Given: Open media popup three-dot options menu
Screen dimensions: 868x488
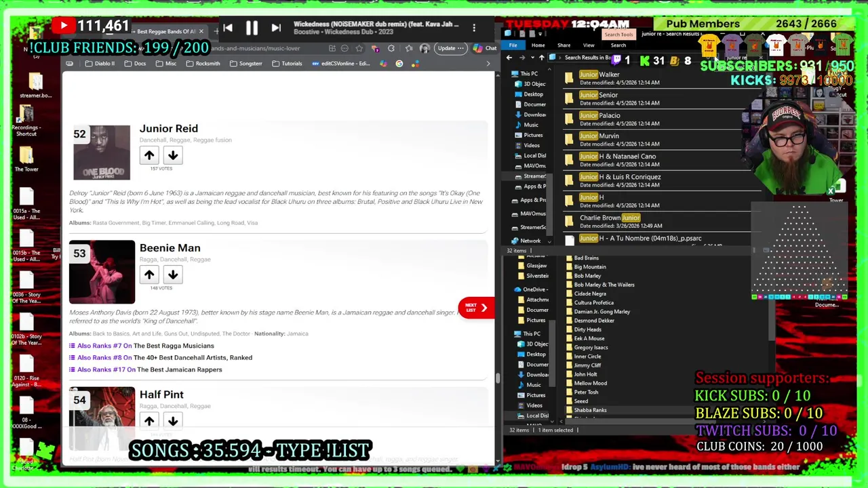Looking at the screenshot, I should click(474, 28).
